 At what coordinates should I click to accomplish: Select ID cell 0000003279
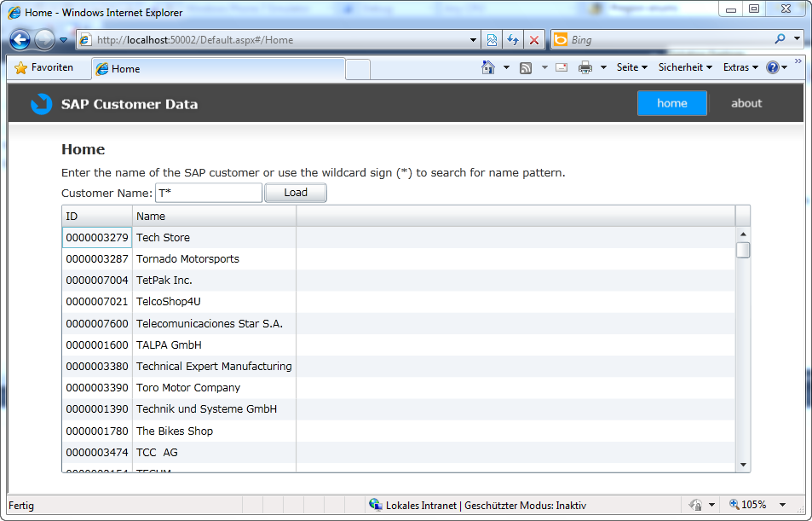(x=97, y=237)
